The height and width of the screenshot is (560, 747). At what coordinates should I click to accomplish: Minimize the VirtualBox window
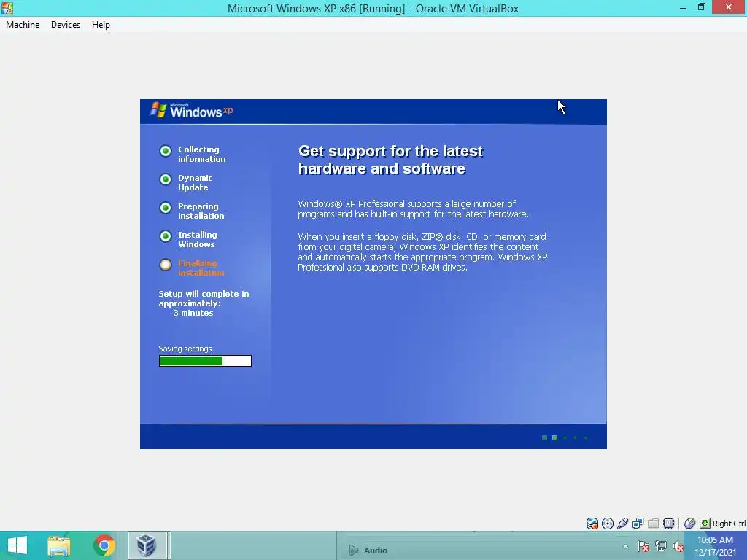683,7
